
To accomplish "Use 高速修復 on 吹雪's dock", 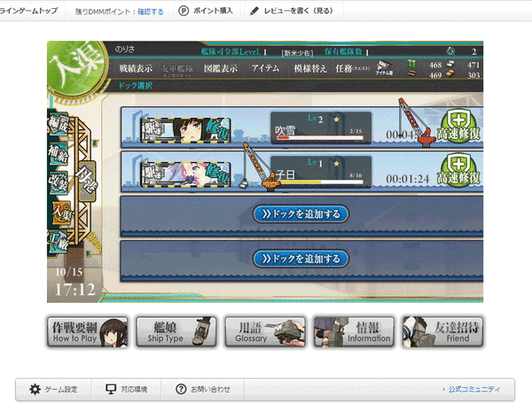I will tap(458, 127).
